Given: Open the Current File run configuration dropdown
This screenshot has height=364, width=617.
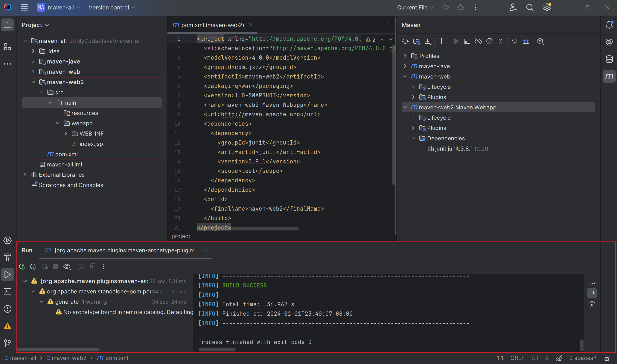Looking at the screenshot, I should click(415, 7).
